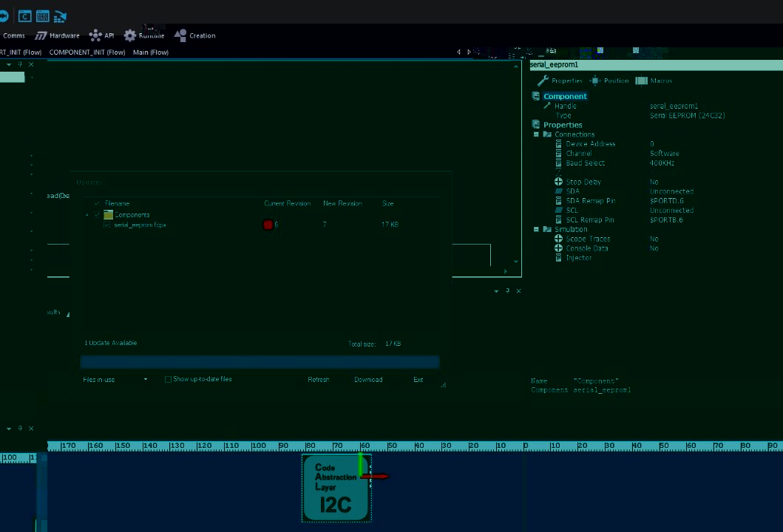
Task: Open the Hardware component category
Action: point(57,35)
